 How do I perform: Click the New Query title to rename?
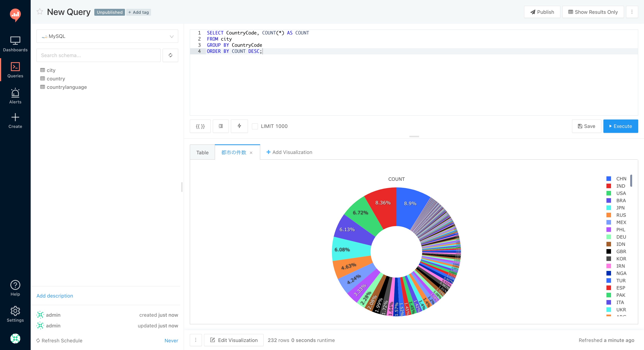click(69, 12)
